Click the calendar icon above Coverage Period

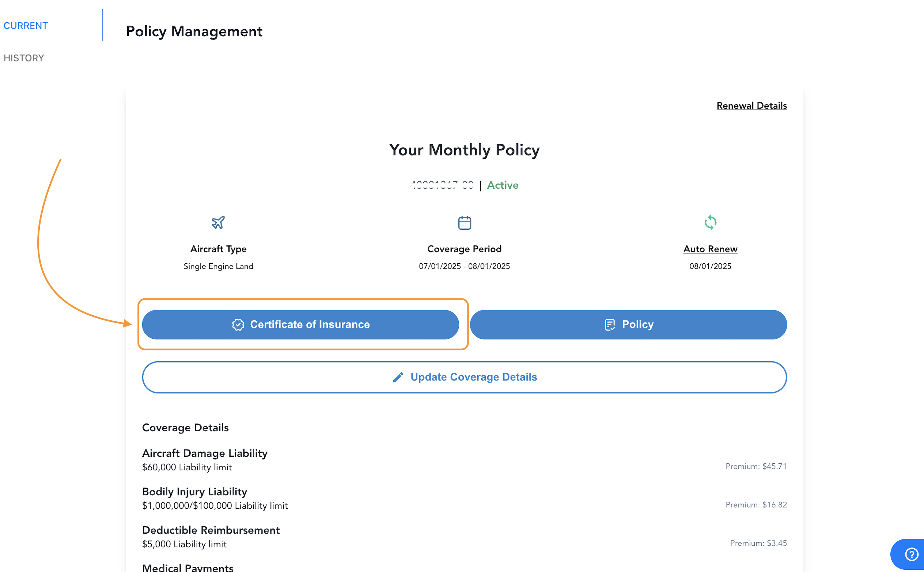[x=464, y=223]
